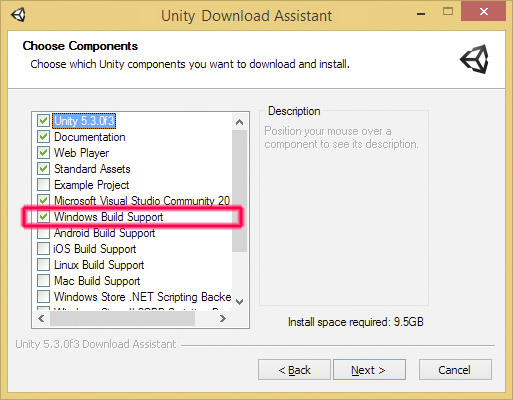Disable the Standard Assets component
This screenshot has height=400, width=513.
43,168
